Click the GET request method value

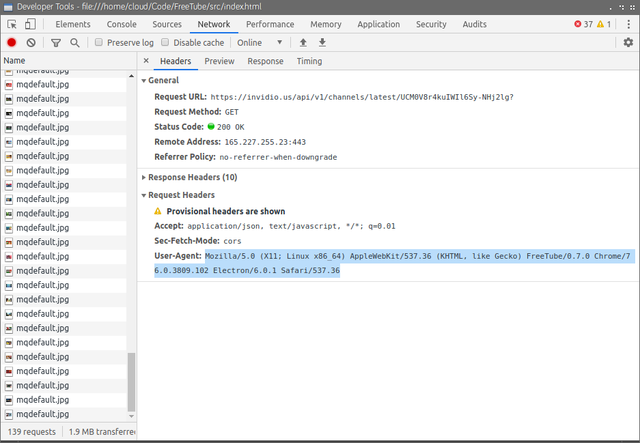point(231,112)
